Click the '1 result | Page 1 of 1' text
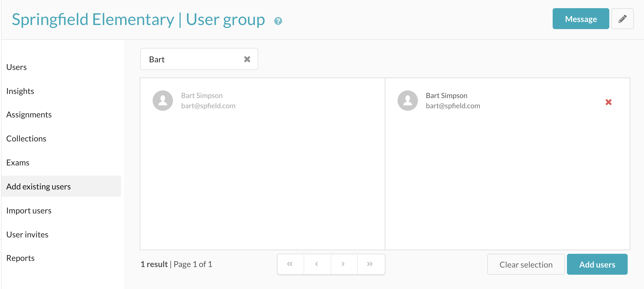644x289 pixels. pos(176,264)
